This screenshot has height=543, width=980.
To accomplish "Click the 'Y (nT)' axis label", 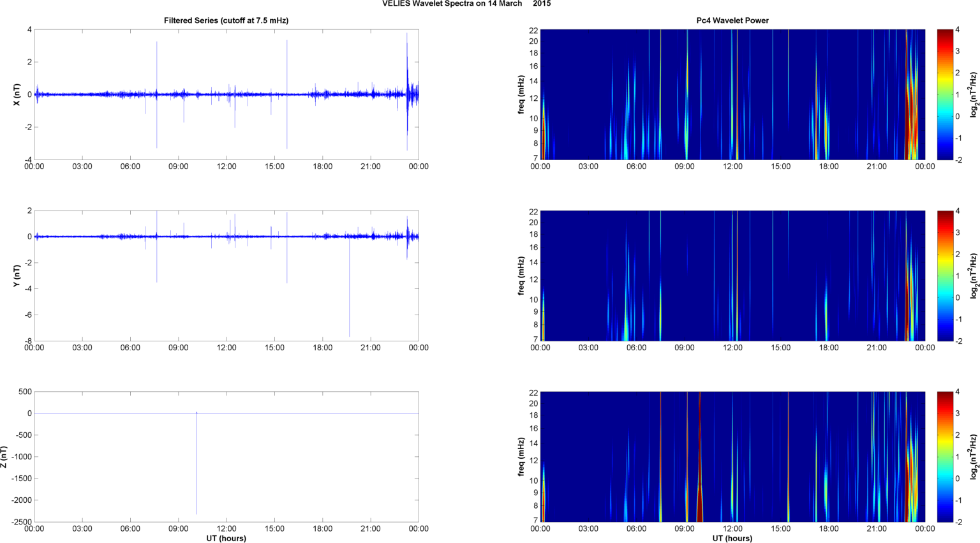I will (x=17, y=276).
